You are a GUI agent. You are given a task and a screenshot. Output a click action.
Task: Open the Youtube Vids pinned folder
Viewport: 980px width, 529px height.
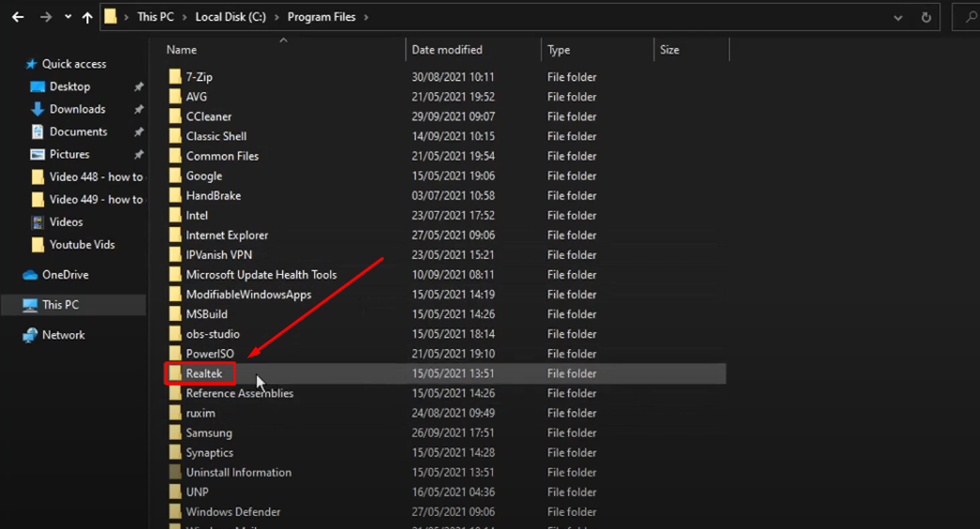82,245
